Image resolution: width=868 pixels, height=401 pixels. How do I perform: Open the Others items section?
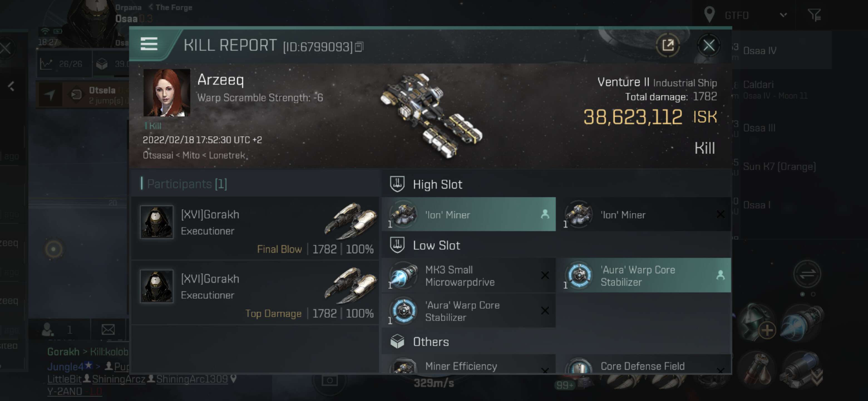[x=431, y=342]
